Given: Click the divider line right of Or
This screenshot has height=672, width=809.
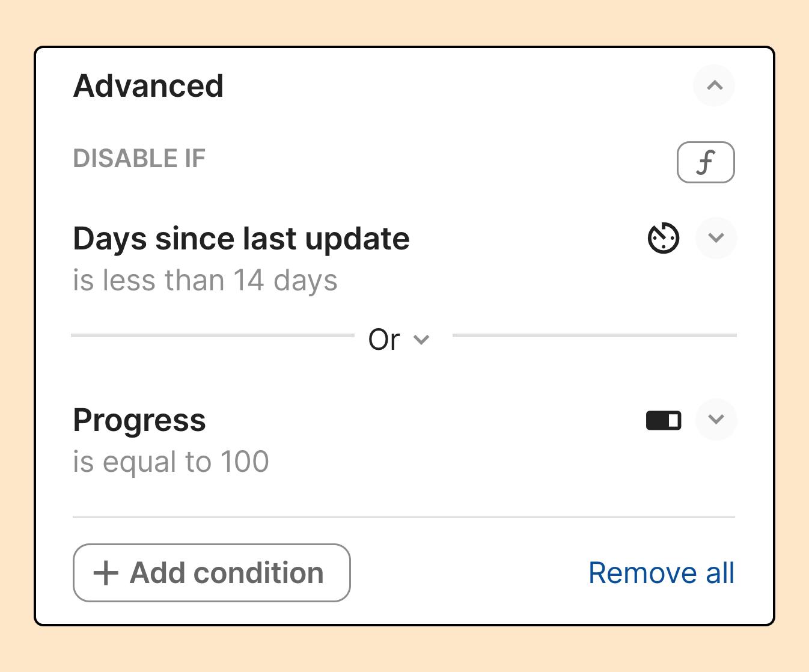Looking at the screenshot, I should coord(594,335).
